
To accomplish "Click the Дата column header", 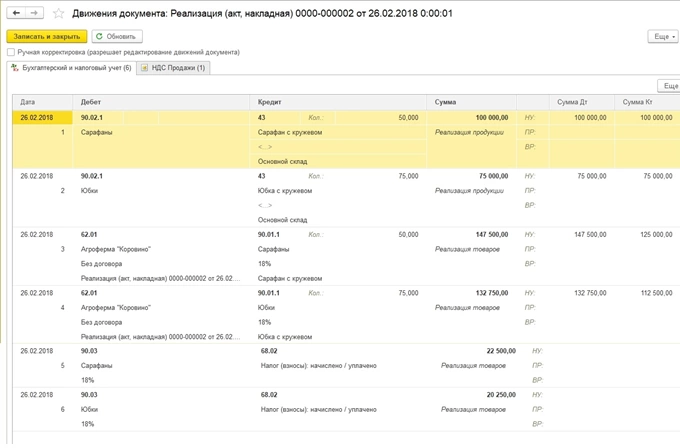I will (28, 102).
